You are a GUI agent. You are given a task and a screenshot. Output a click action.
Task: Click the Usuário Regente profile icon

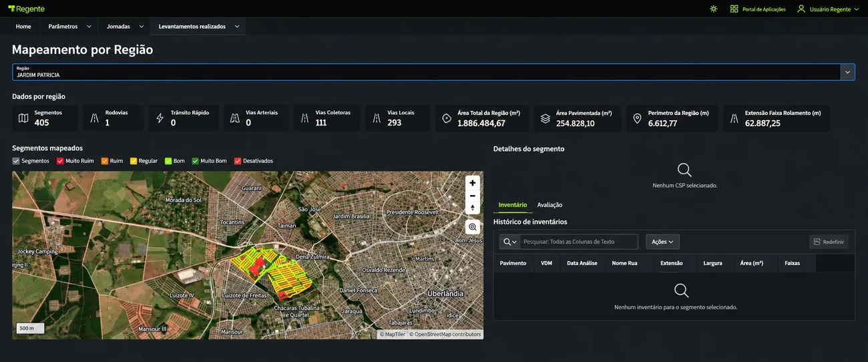click(x=801, y=9)
